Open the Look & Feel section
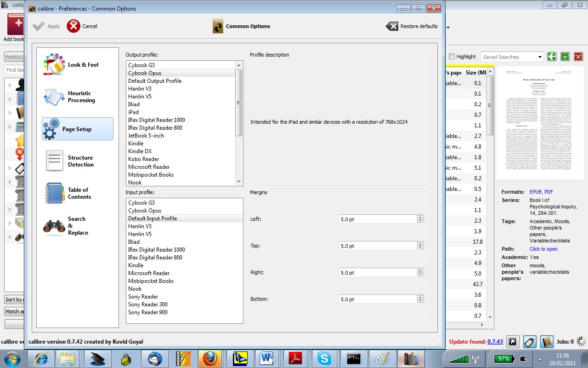 [78, 65]
